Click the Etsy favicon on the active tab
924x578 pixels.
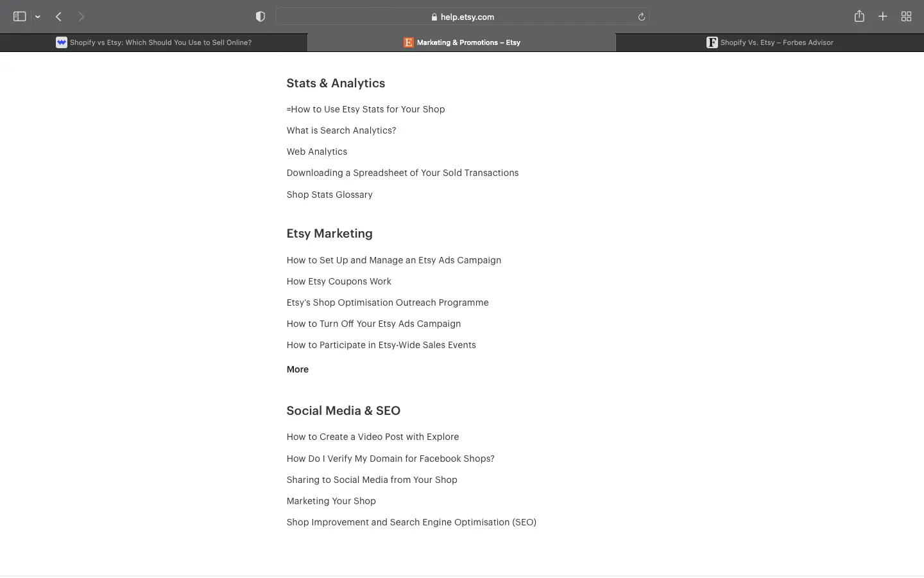pyautogui.click(x=409, y=42)
